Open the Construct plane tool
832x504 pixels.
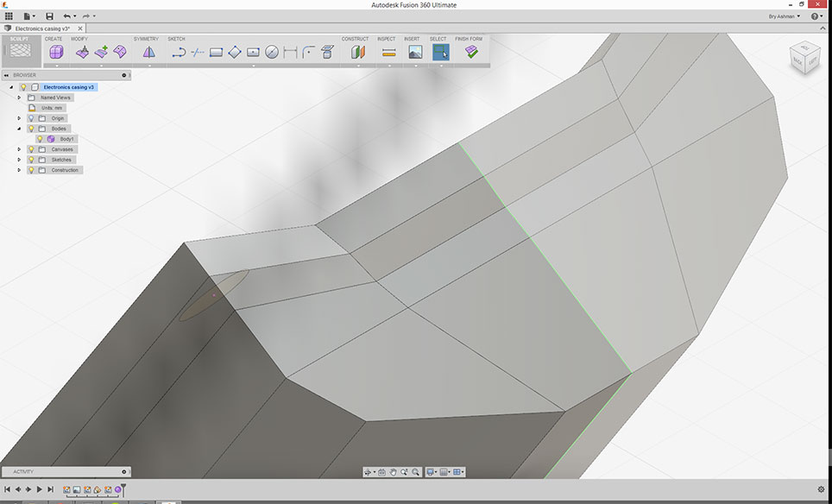coord(358,52)
